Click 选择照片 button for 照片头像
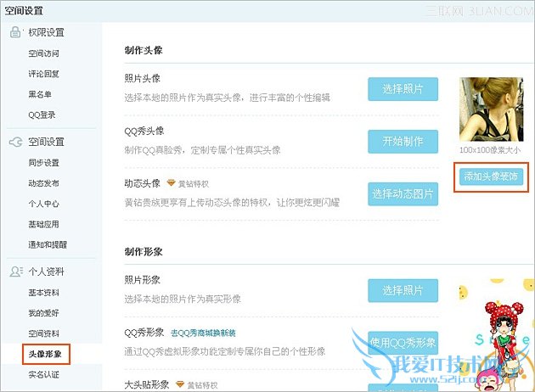Viewport: 535px width, 392px height. (403, 89)
